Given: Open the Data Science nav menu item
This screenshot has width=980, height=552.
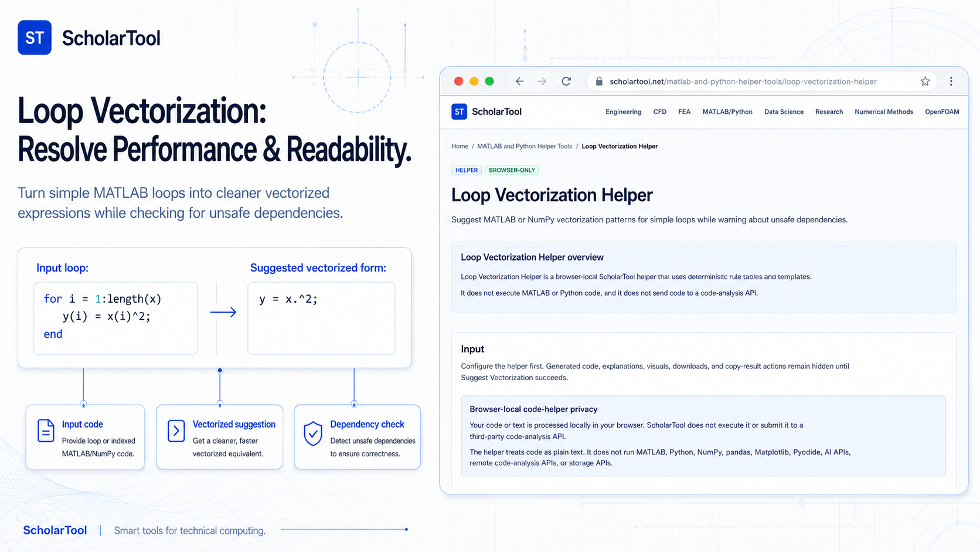Looking at the screenshot, I should click(784, 112).
